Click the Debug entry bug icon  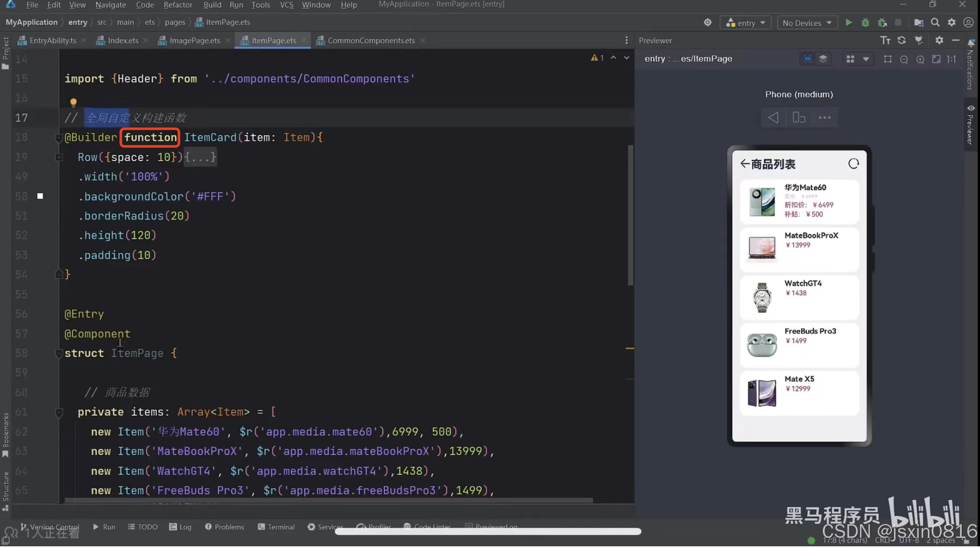click(865, 22)
